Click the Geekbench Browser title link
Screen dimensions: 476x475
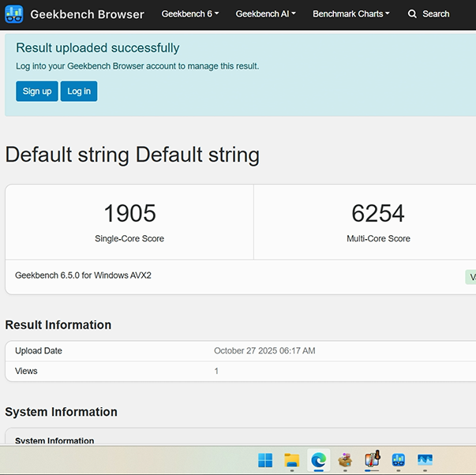[87, 14]
